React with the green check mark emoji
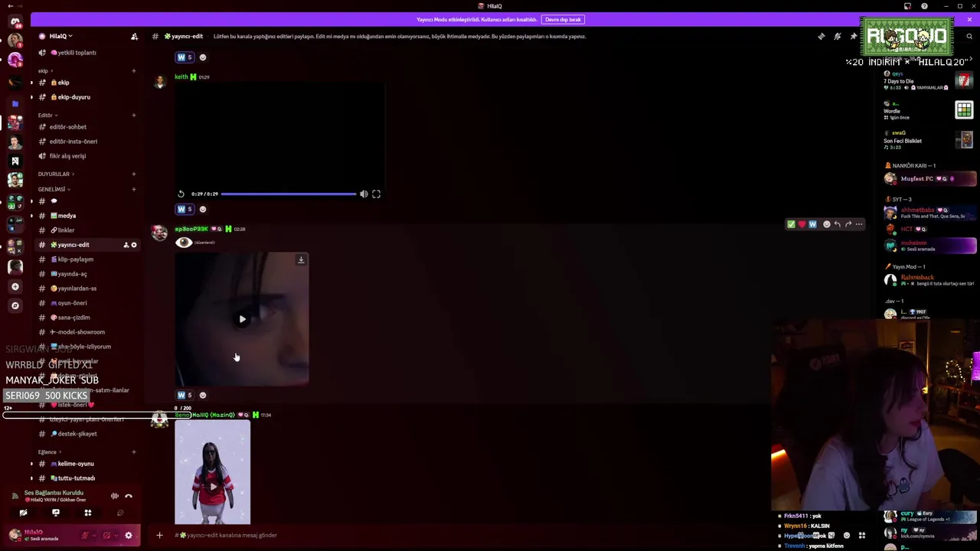Image resolution: width=980 pixels, height=551 pixels. click(791, 224)
